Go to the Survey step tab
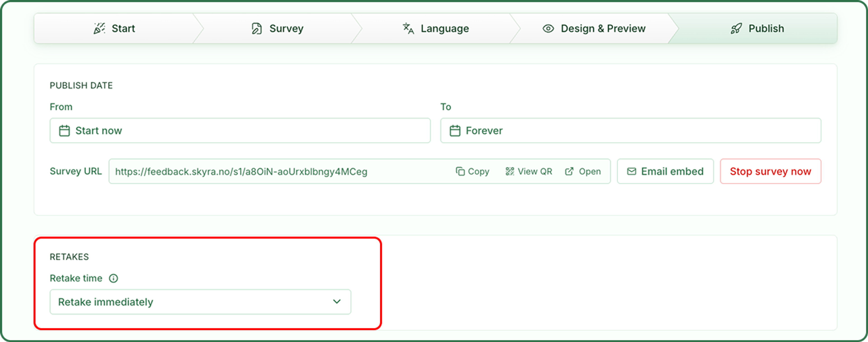This screenshot has width=868, height=342. (277, 29)
